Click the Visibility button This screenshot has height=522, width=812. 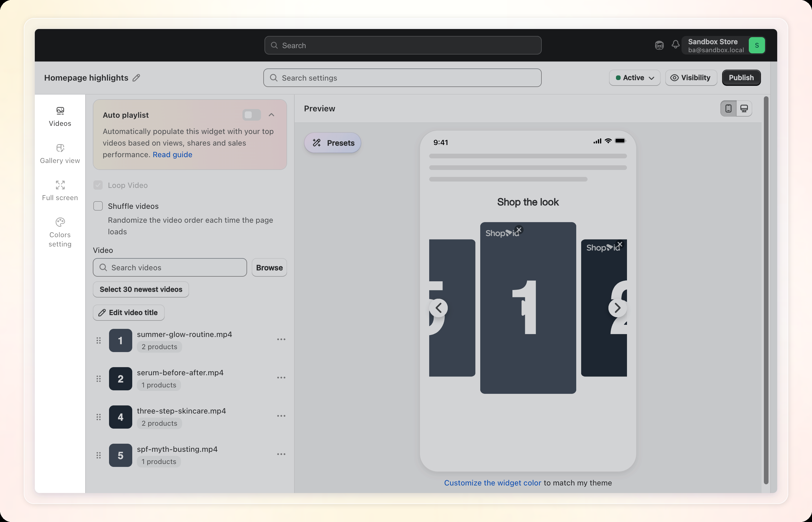click(x=691, y=78)
